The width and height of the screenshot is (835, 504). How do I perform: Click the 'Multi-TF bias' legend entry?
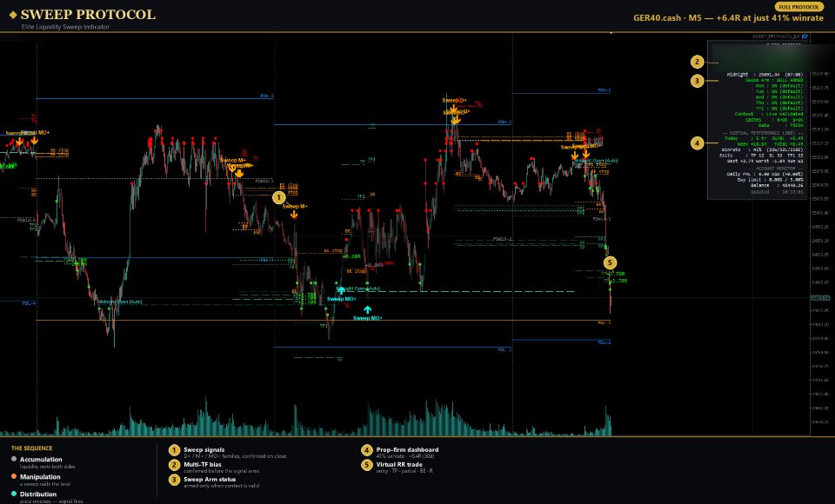[203, 465]
